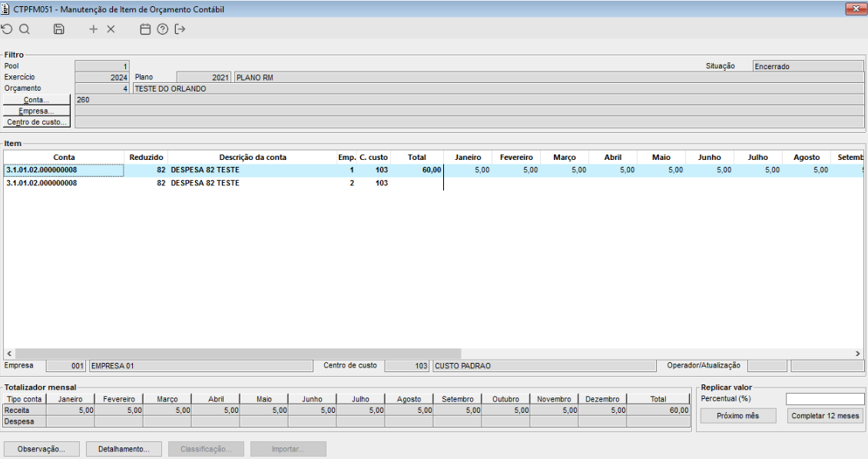
Task: Click the Fevereiro column header in Item grid
Action: coord(516,158)
